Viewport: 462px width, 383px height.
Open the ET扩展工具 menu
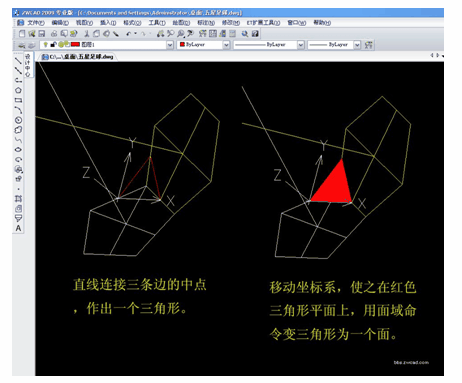263,23
